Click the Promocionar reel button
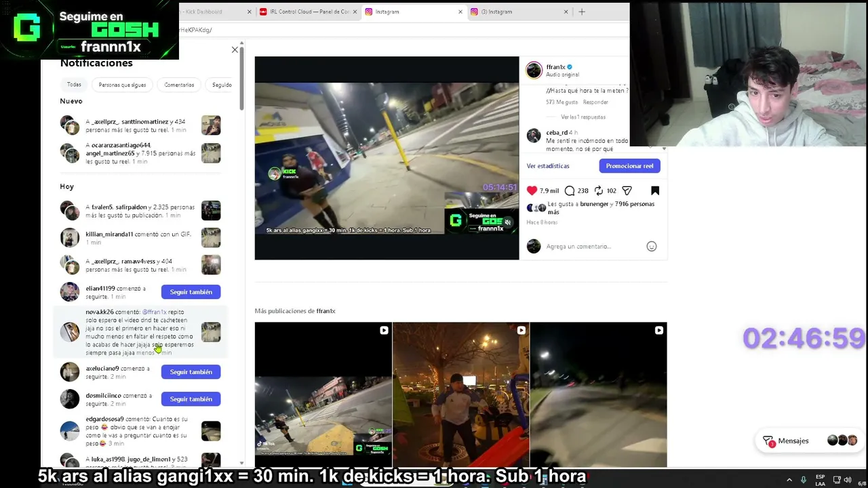This screenshot has height=488, width=868. pos(629,166)
